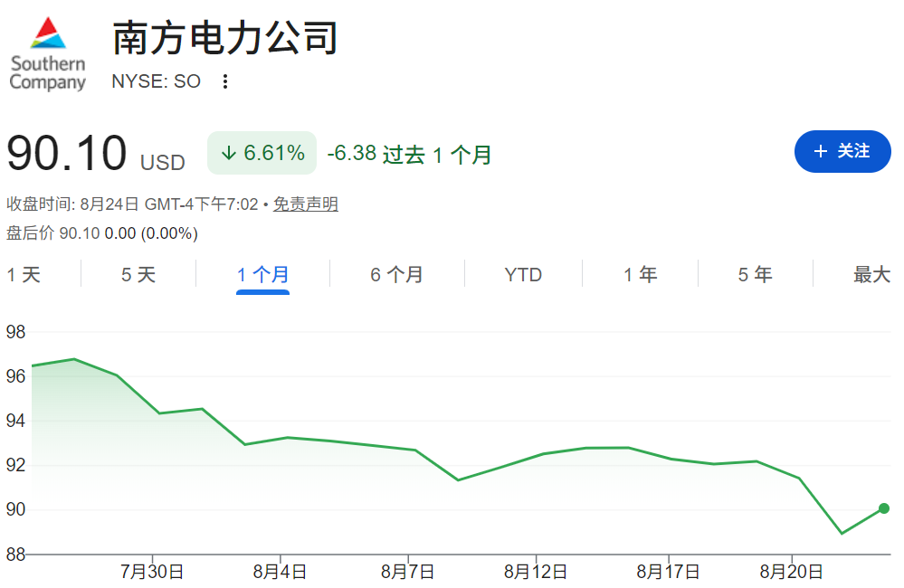Screen dimensions: 904x588
Task: Click the 8月12日 axis date label
Action: point(536,572)
